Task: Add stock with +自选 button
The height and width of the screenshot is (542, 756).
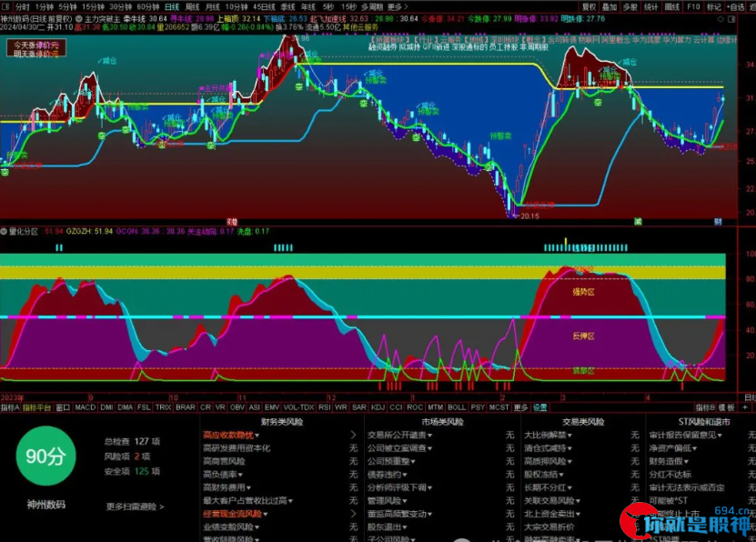Action: point(735,6)
